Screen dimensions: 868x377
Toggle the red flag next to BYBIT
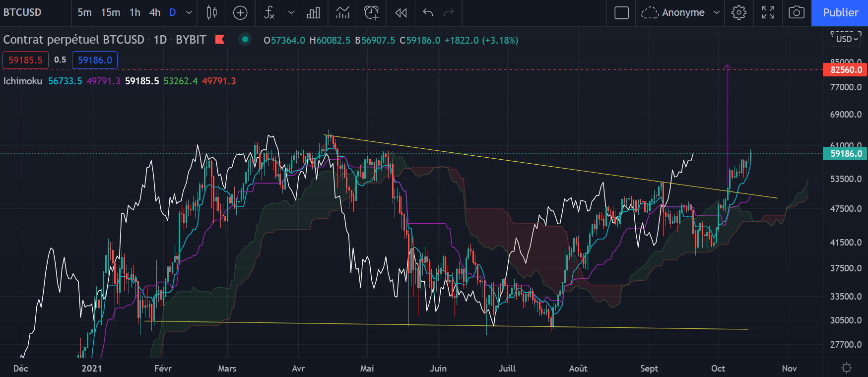220,40
